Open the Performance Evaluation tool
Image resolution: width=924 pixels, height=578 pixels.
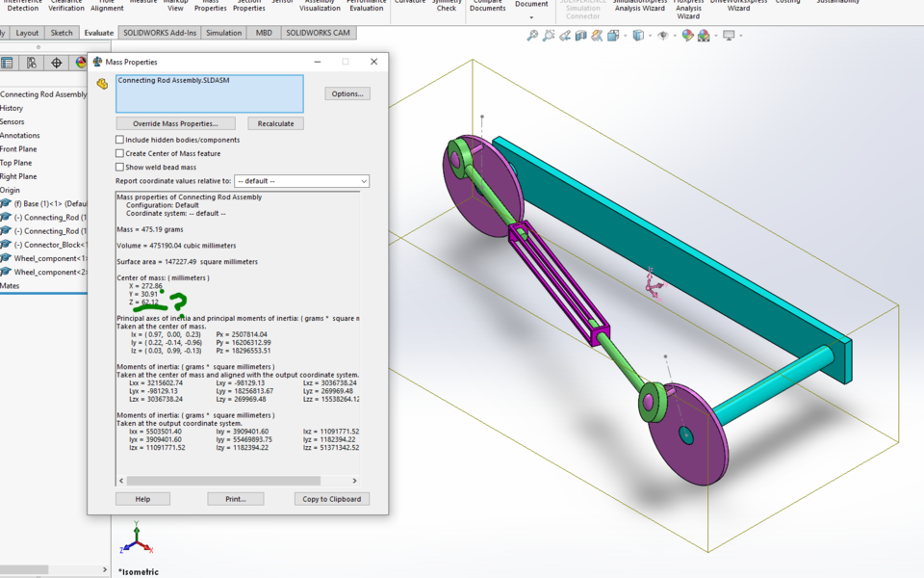tap(367, 8)
